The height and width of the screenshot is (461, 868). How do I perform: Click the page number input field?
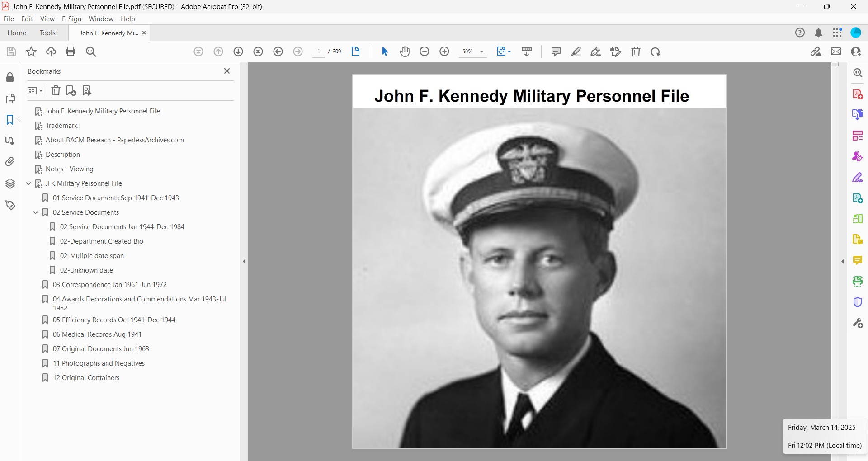319,52
